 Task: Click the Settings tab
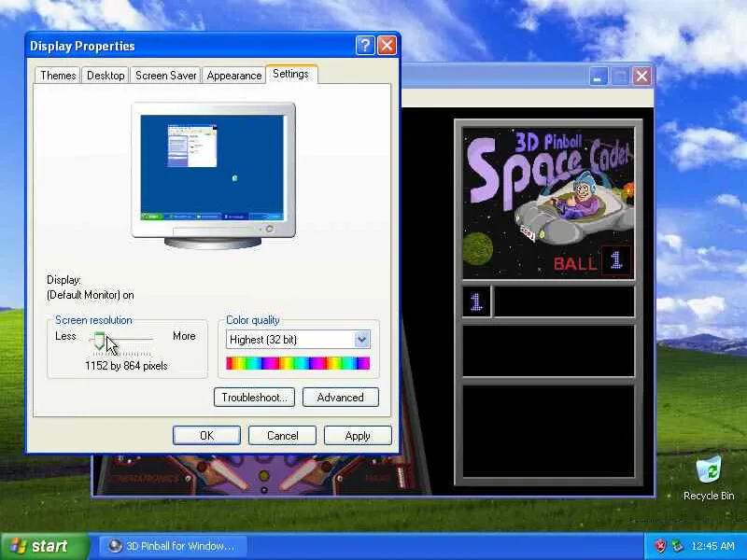(291, 74)
